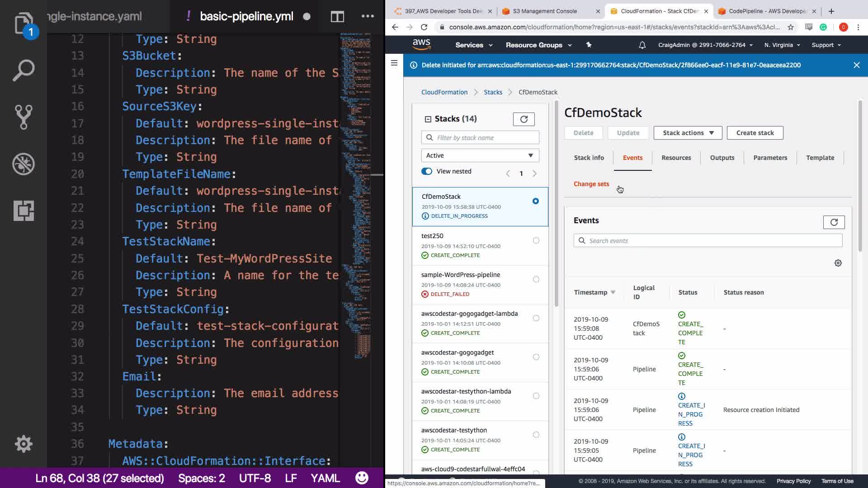The width and height of the screenshot is (868, 488).
Task: Refresh the Stacks list
Action: pyautogui.click(x=524, y=119)
